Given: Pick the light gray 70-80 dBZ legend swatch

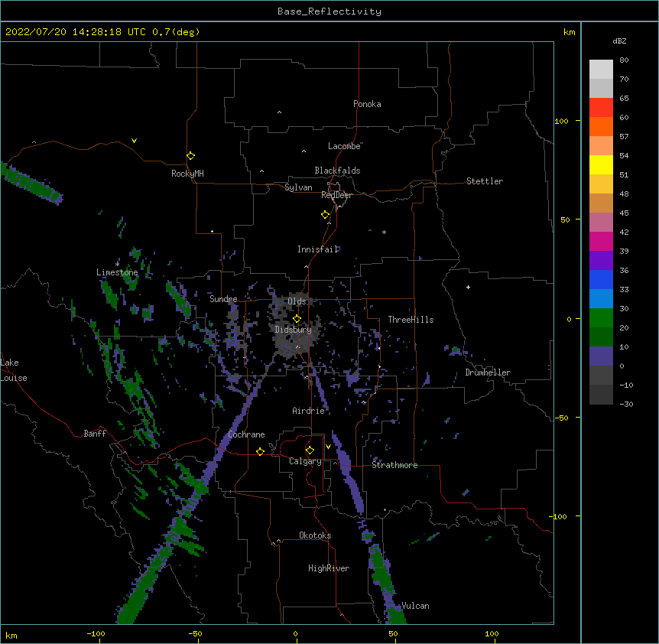Looking at the screenshot, I should (x=601, y=70).
